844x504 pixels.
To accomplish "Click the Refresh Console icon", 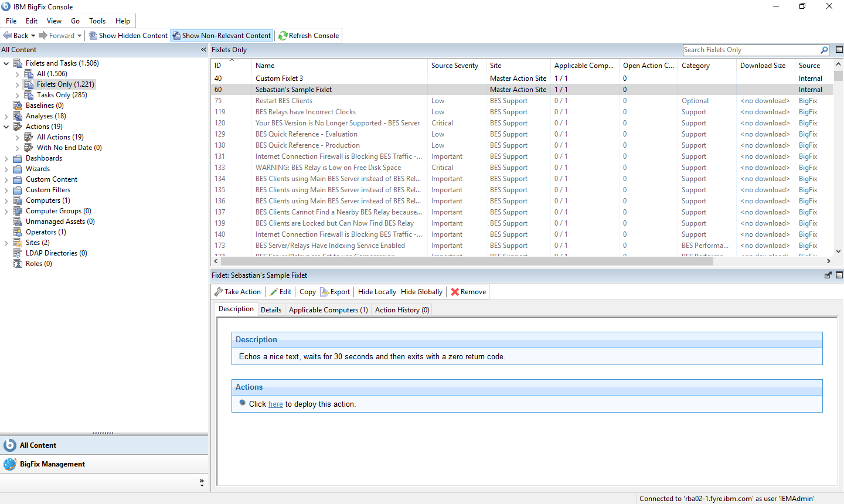I will pos(283,36).
